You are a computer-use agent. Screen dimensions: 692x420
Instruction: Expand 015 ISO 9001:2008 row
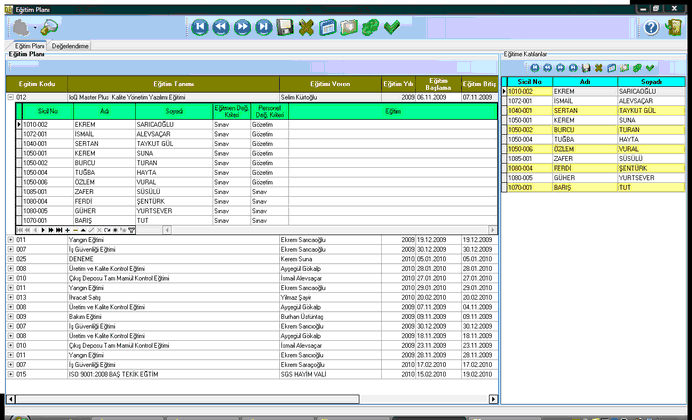pyautogui.click(x=11, y=374)
